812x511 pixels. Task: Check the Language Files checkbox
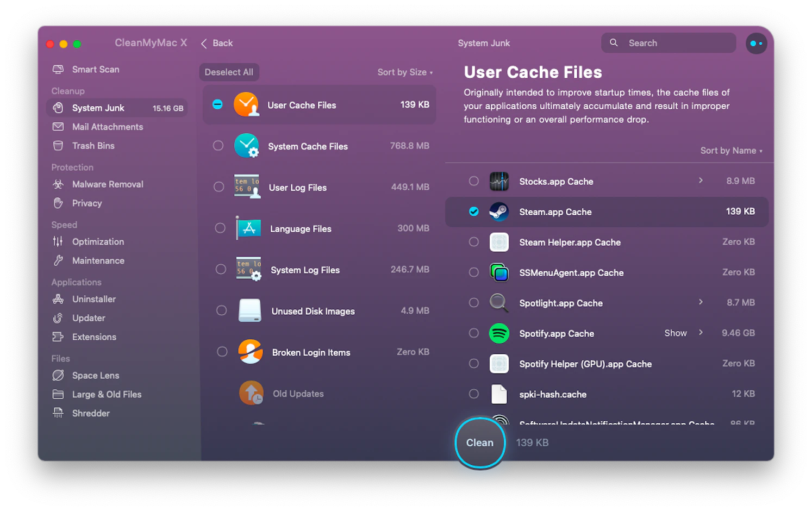[x=220, y=228]
